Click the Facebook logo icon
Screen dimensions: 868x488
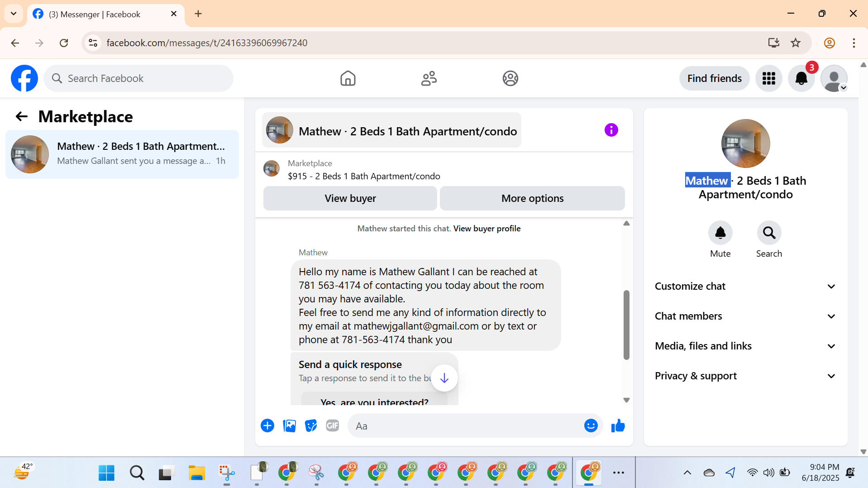pyautogui.click(x=24, y=78)
